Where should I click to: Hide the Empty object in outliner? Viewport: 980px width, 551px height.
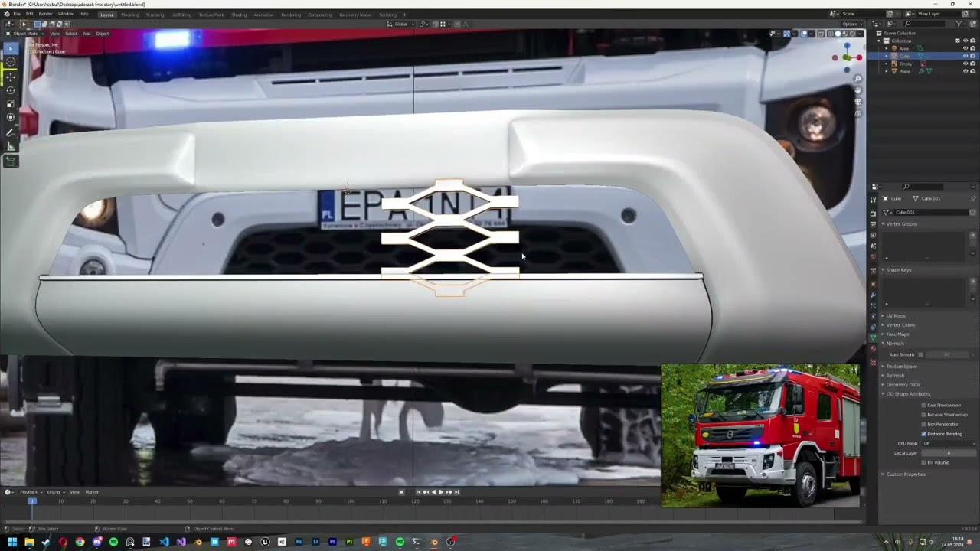[x=965, y=64]
